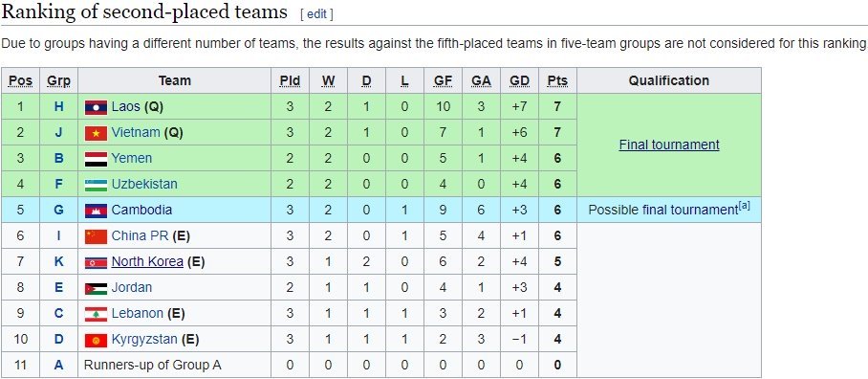Image resolution: width=868 pixels, height=379 pixels.
Task: Open the Cambodia team link
Action: (x=141, y=210)
